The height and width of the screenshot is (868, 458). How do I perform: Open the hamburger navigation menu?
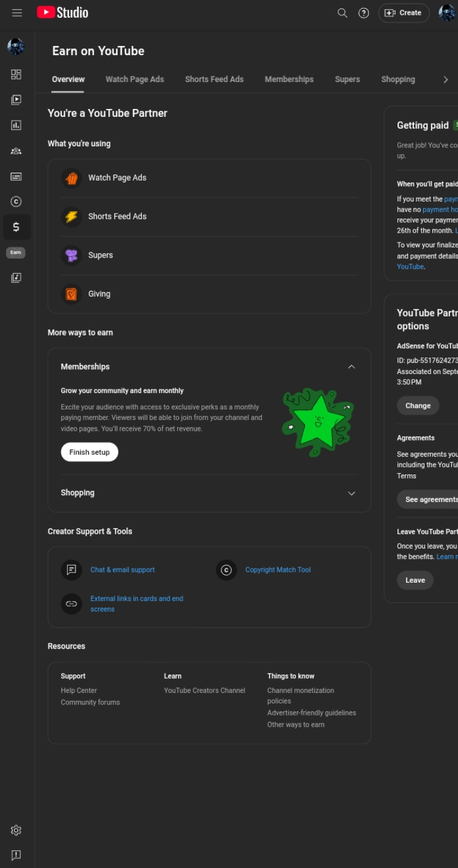point(17,13)
